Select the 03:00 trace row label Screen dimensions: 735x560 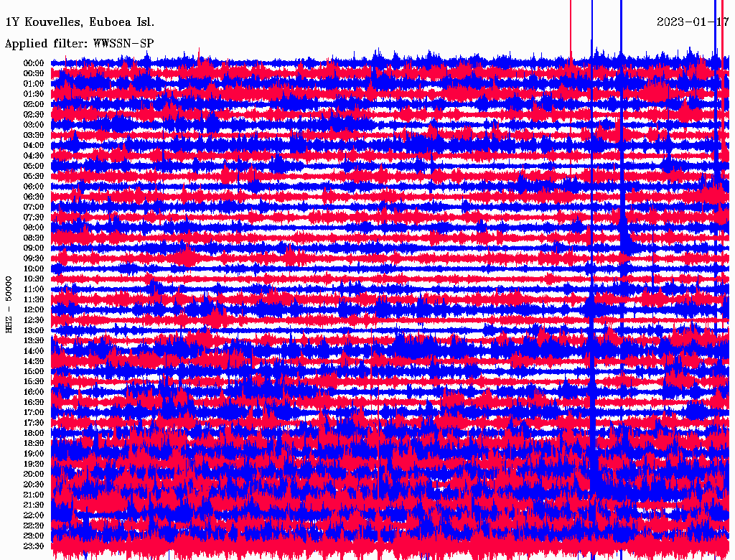pyautogui.click(x=34, y=125)
